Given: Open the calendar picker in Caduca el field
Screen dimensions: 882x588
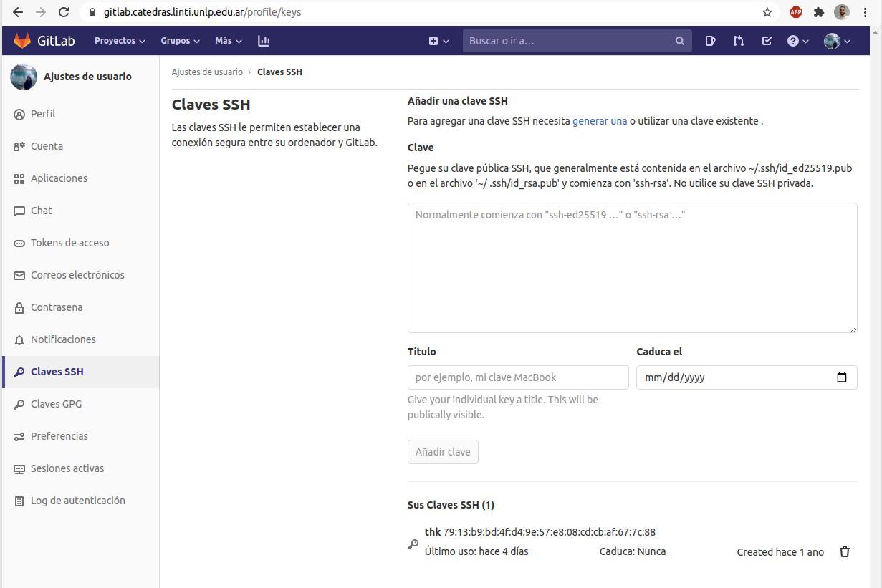Looking at the screenshot, I should pyautogui.click(x=842, y=377).
